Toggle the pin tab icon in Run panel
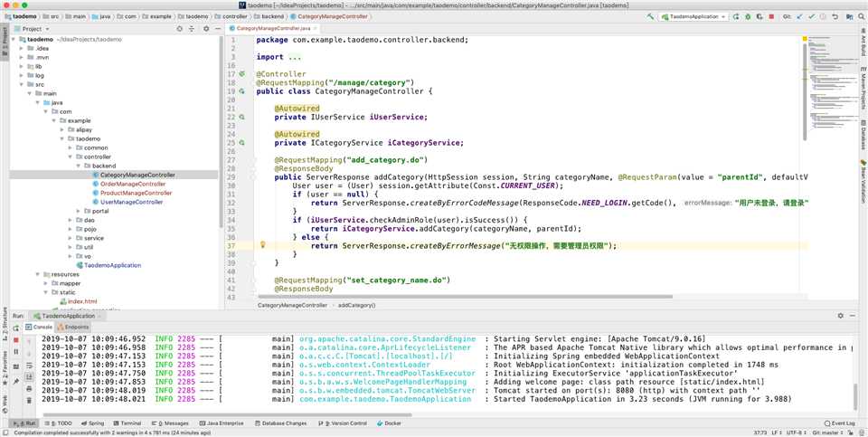This screenshot has height=437, width=868. pyautogui.click(x=15, y=382)
